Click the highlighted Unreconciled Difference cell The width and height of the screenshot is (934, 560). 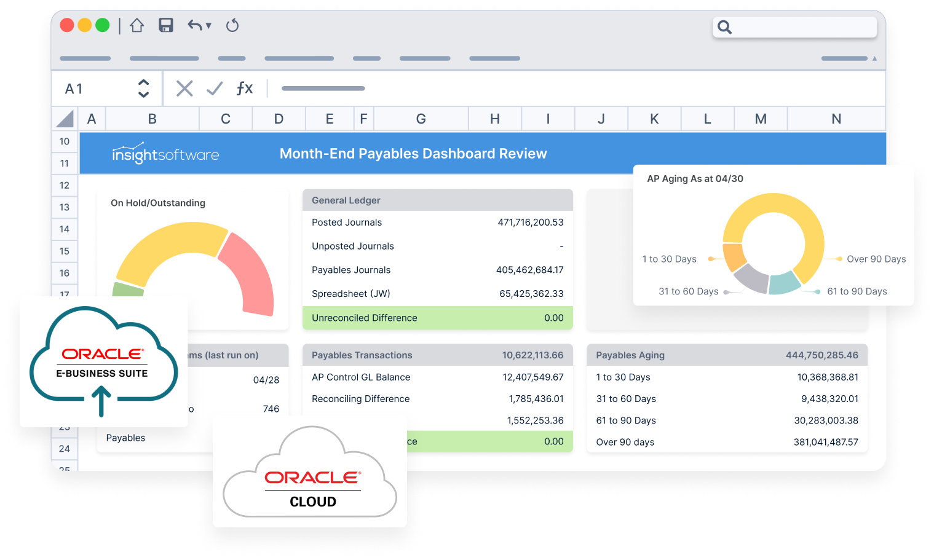click(x=437, y=318)
